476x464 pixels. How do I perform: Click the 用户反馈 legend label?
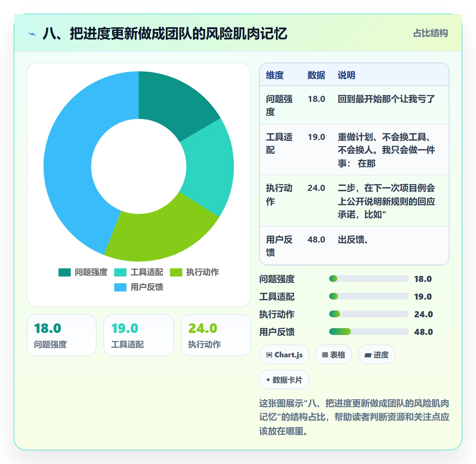[147, 287]
